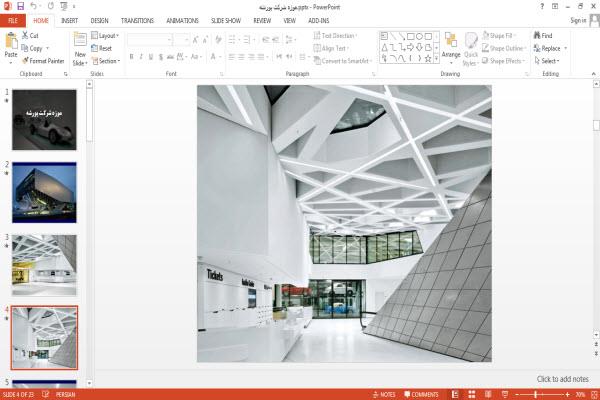The image size is (600, 400).
Task: Toggle Align Right in Paragraph group
Action: tap(251, 57)
